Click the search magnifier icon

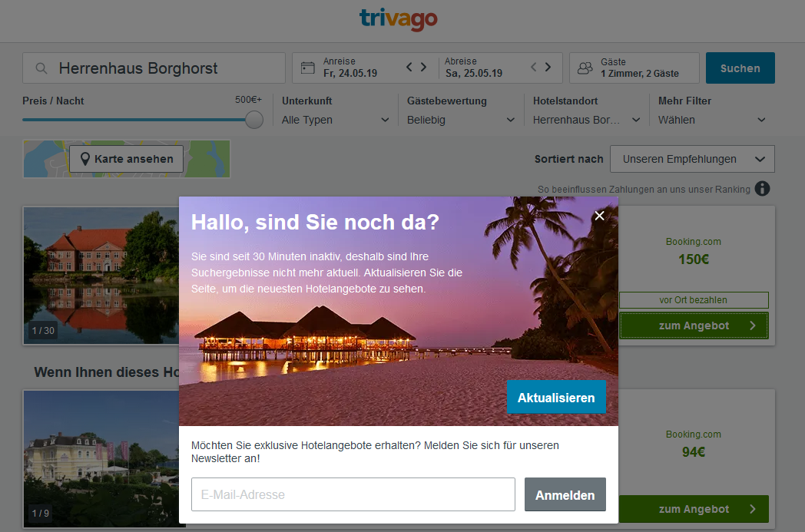click(41, 68)
